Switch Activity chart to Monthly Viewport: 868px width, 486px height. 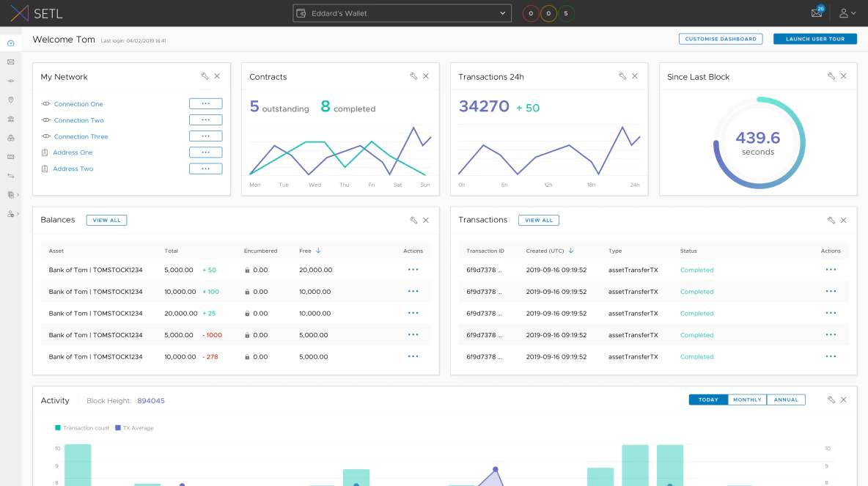tap(747, 400)
